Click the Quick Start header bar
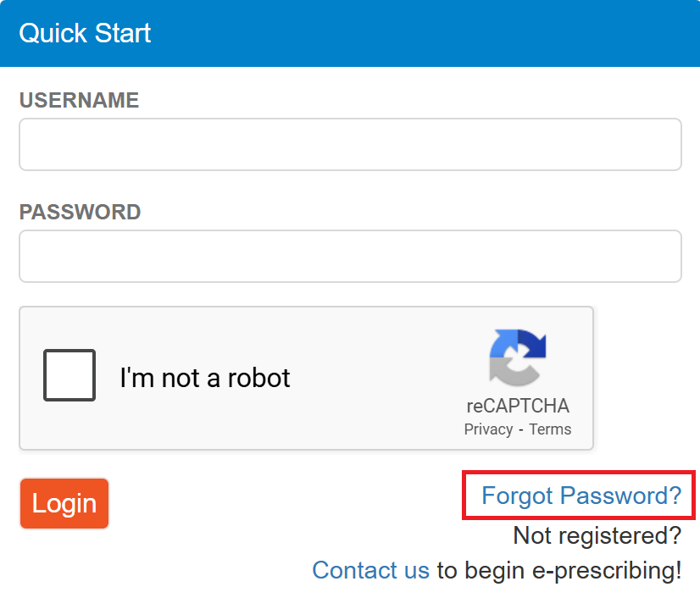 point(350,34)
